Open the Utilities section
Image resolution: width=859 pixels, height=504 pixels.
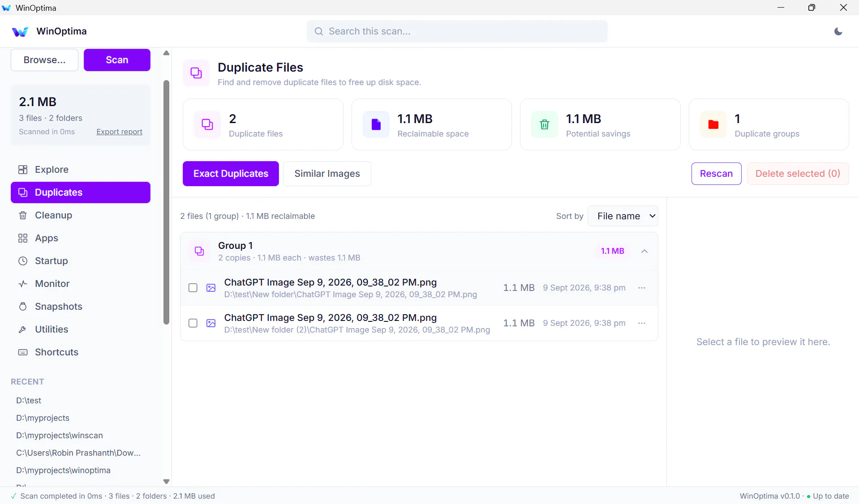[81, 329]
